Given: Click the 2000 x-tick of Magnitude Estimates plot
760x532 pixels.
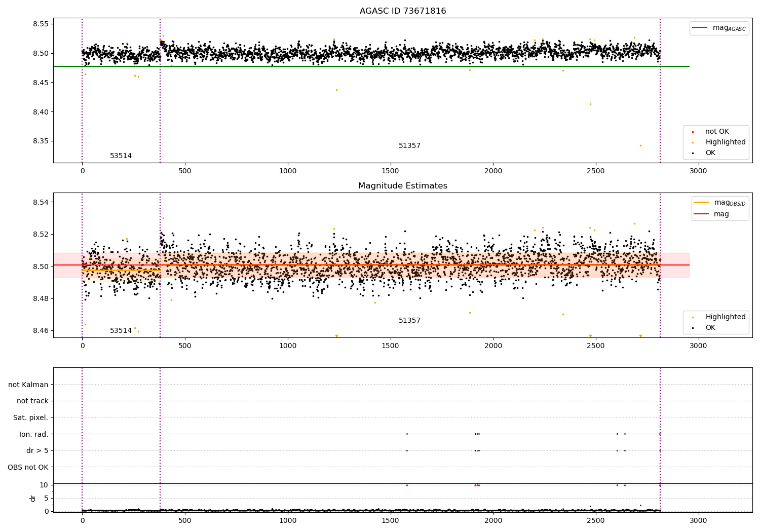Looking at the screenshot, I should (x=493, y=346).
